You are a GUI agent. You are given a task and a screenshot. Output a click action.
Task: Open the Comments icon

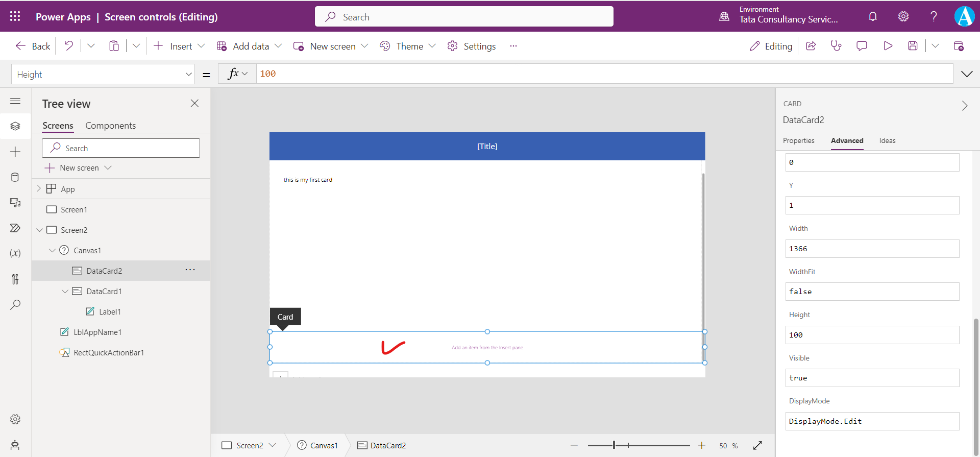pyautogui.click(x=862, y=46)
